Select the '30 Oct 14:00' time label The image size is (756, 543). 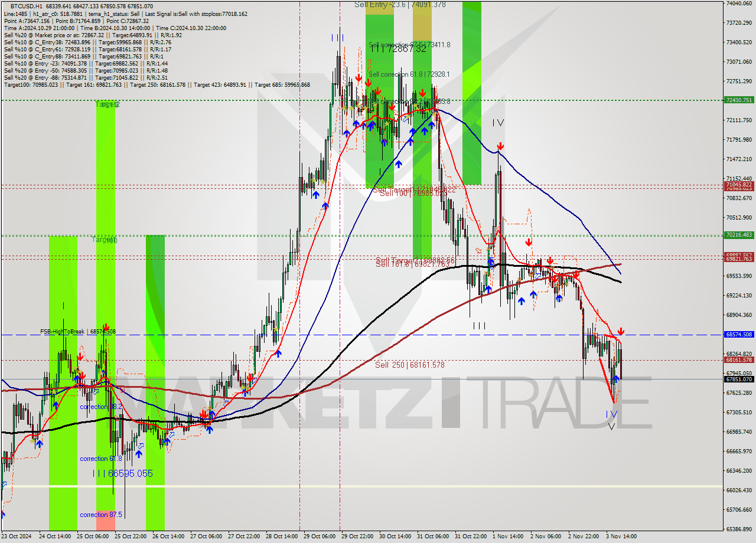395,537
